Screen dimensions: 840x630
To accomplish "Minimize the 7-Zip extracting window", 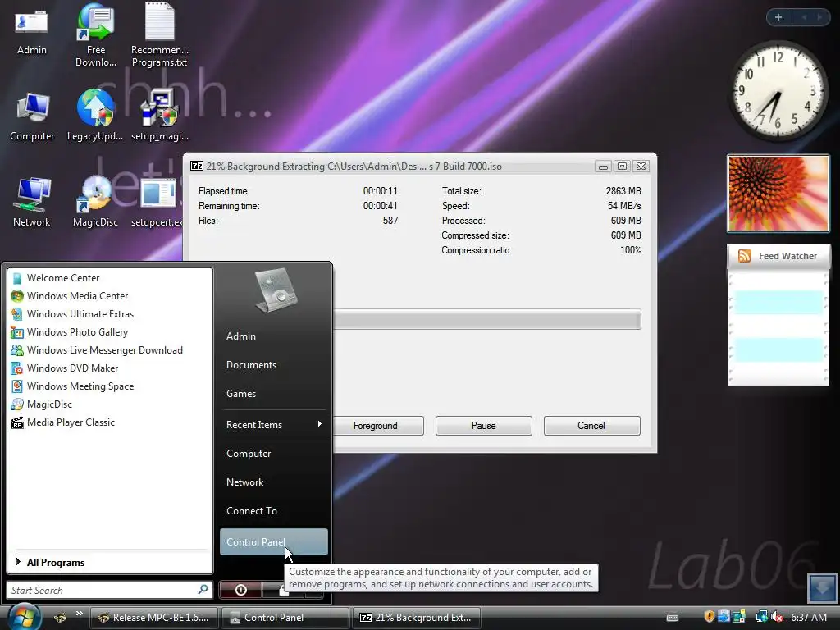I will 603,167.
